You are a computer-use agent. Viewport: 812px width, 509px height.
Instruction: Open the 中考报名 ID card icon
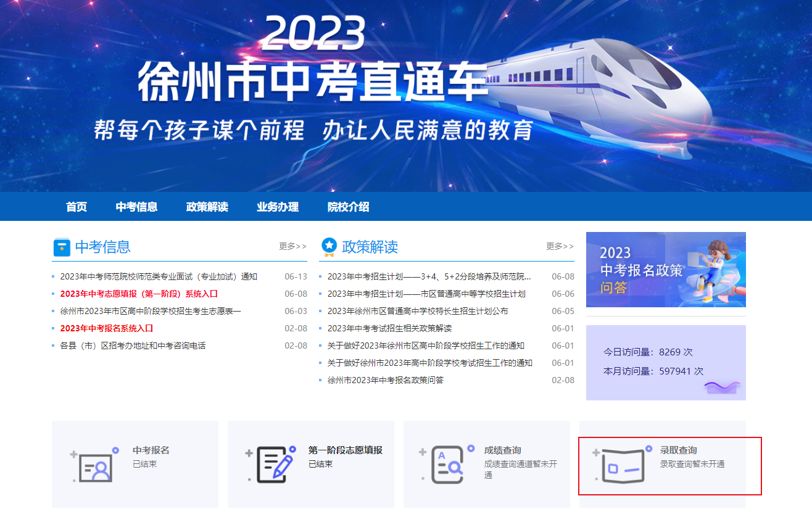pos(95,464)
